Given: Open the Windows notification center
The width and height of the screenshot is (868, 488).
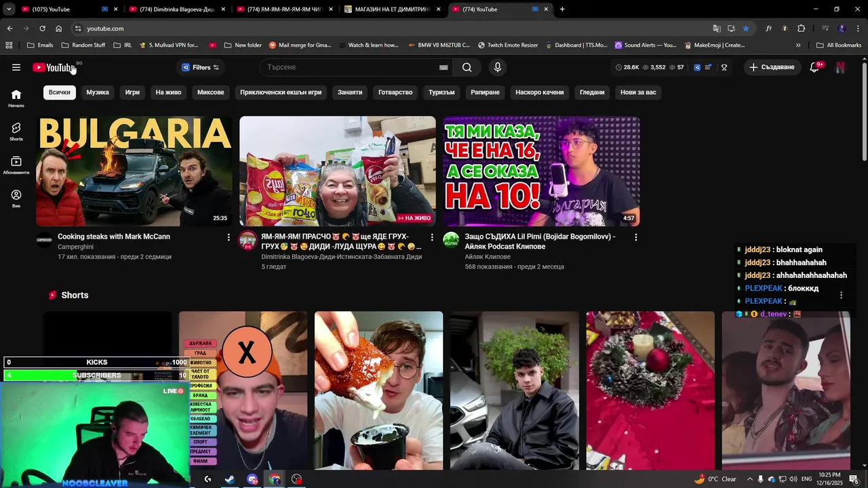Looking at the screenshot, I should (854, 479).
